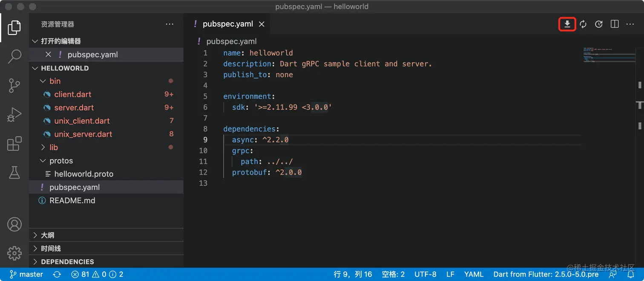
Task: Click the sdk version constraint line
Action: pos(282,107)
